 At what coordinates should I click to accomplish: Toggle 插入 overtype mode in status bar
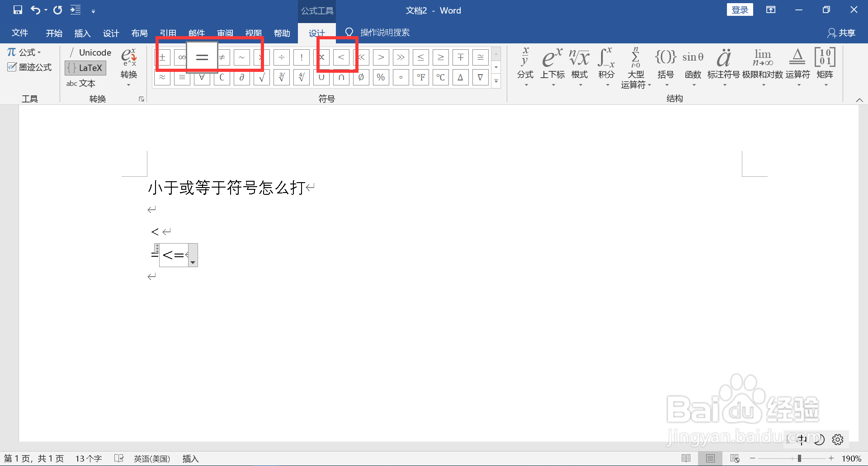pyautogui.click(x=190, y=458)
